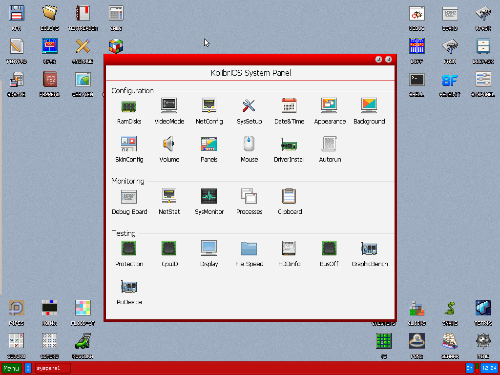
Task: Click the small blue button beside Menu
Action: point(28,368)
